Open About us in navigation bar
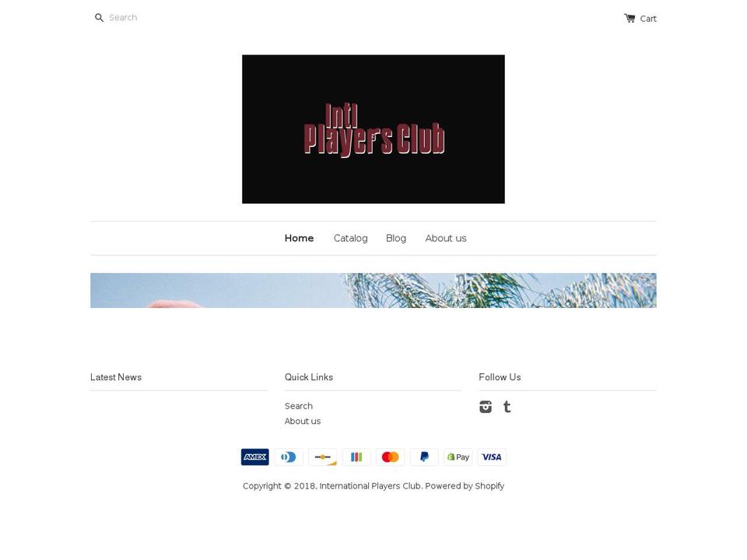 [x=446, y=238]
